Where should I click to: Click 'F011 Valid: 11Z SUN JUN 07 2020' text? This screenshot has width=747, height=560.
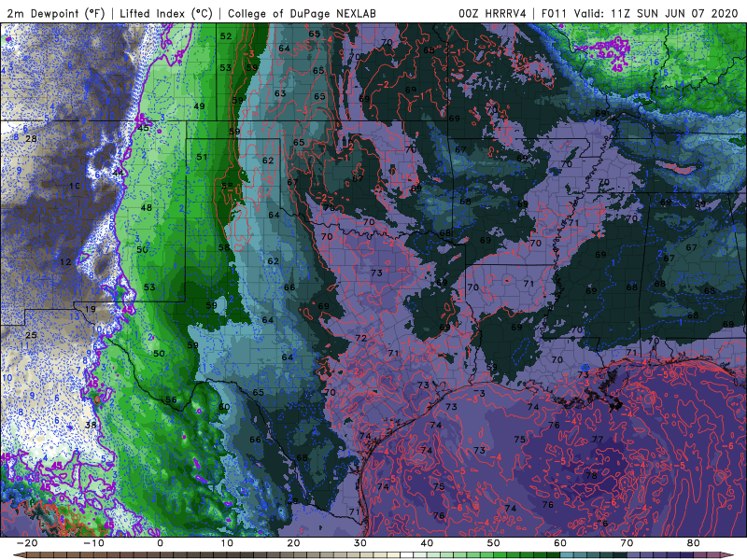tap(640, 13)
